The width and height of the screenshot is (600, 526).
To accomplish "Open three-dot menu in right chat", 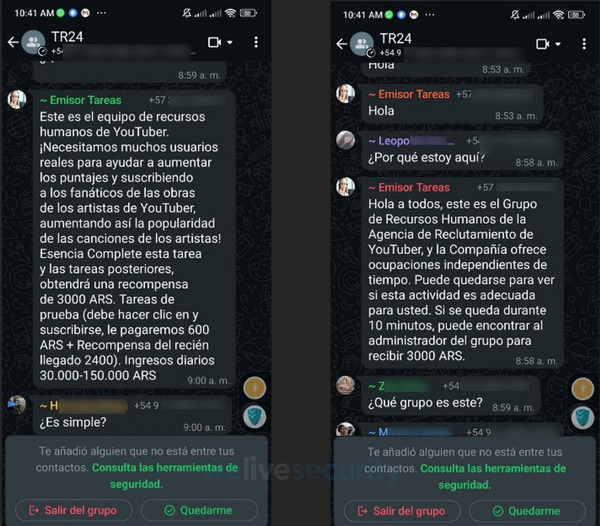I will click(x=584, y=44).
